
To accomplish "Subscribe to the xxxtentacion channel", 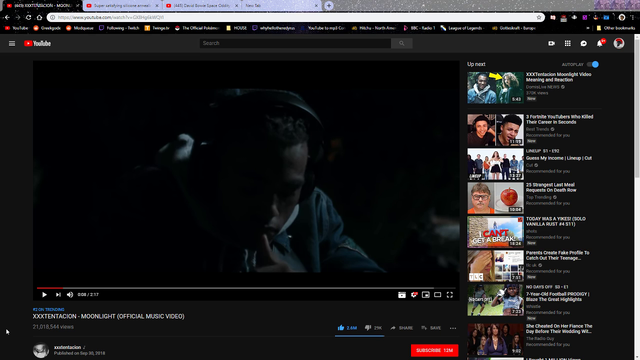I will pyautogui.click(x=434, y=350).
